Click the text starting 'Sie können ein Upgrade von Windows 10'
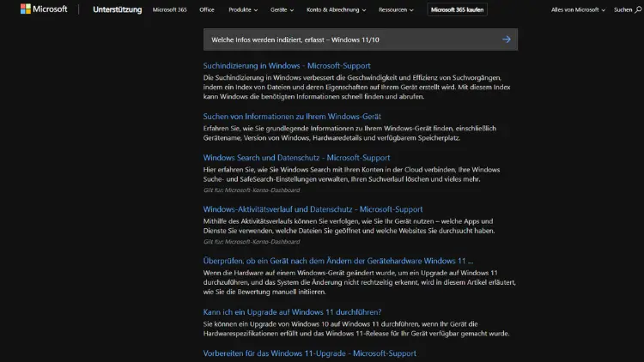644x362 pixels. pos(356,329)
